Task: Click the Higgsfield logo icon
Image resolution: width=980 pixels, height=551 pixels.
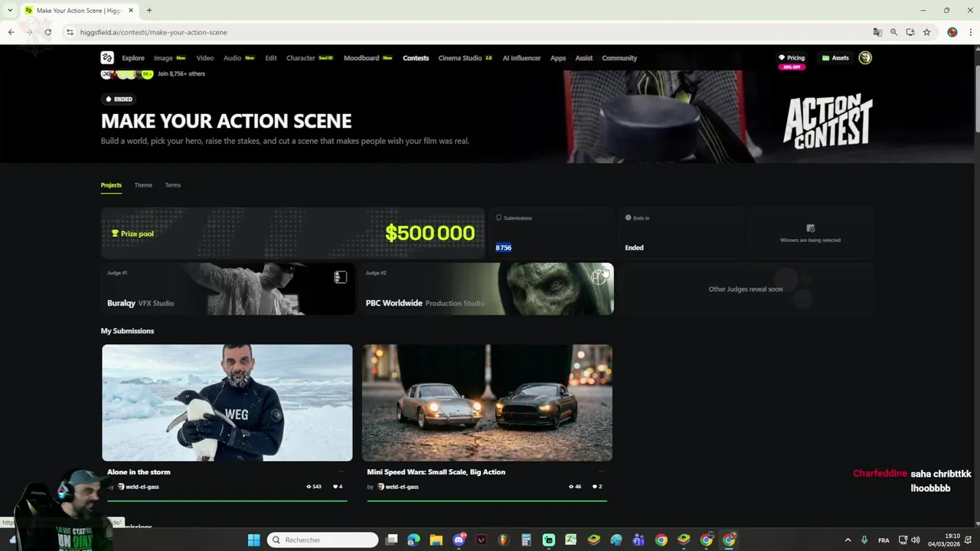Action: tap(107, 57)
